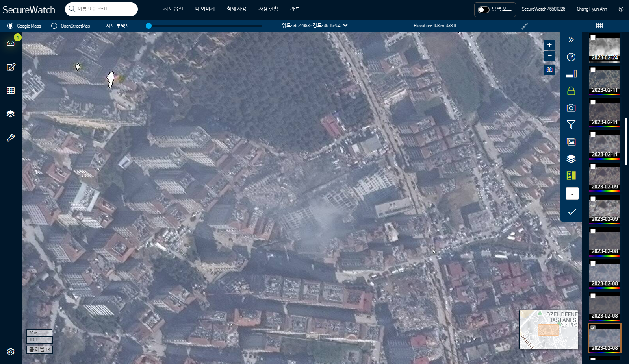Toggle the 탐색 모드 switch
This screenshot has height=364, width=629.
pos(483,9)
